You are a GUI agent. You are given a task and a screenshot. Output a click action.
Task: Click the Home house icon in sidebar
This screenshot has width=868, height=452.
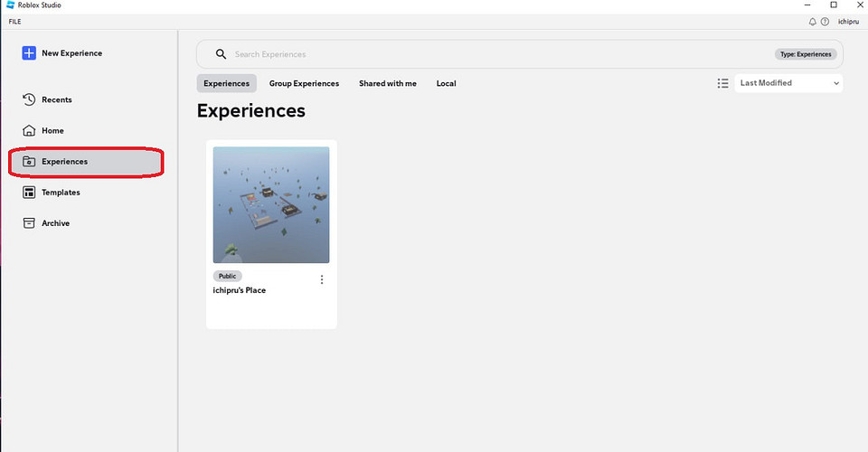30,131
